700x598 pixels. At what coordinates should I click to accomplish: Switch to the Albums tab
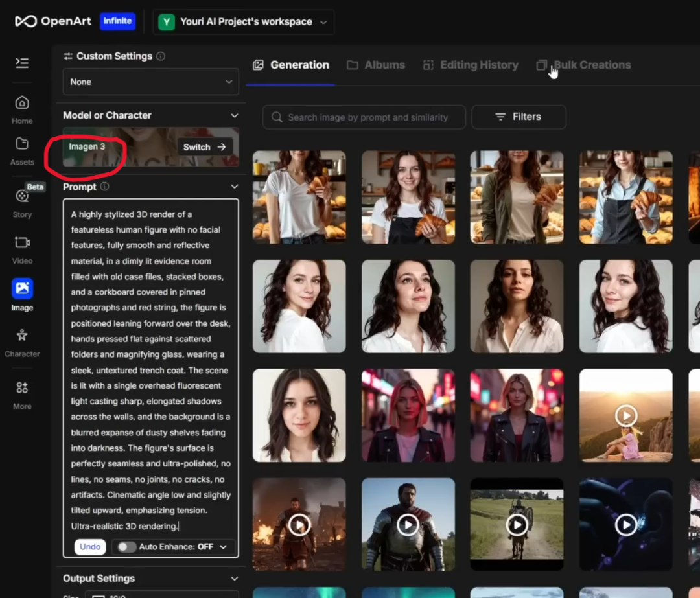(x=376, y=65)
